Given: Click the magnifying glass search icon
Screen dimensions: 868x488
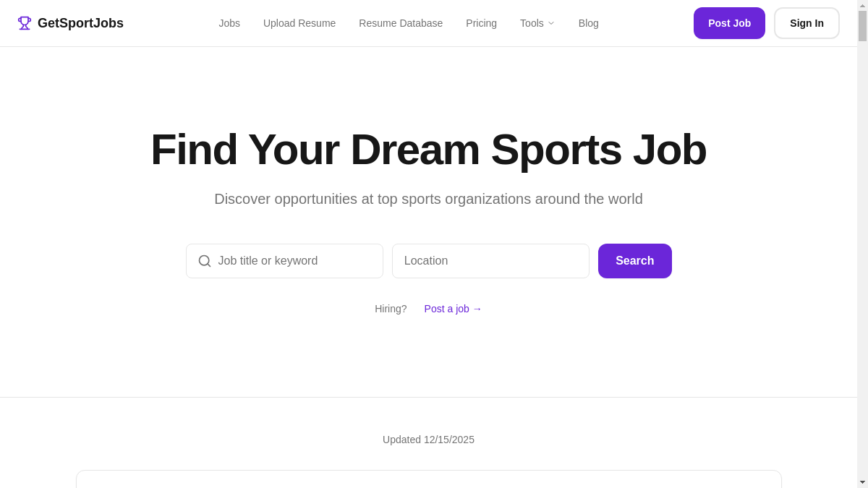Looking at the screenshot, I should tap(205, 261).
